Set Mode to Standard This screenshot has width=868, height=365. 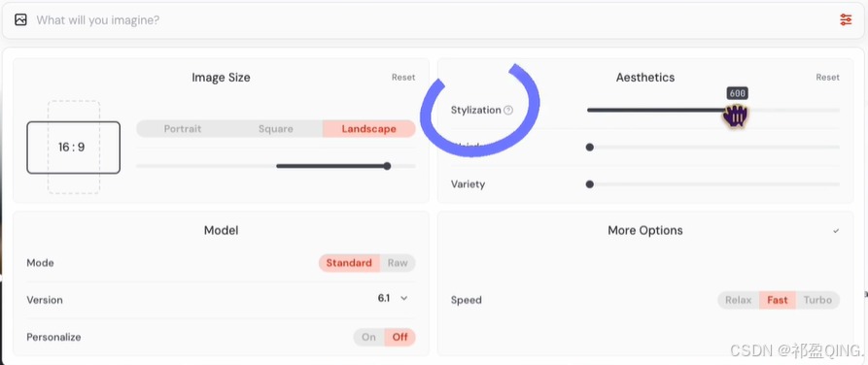point(349,263)
